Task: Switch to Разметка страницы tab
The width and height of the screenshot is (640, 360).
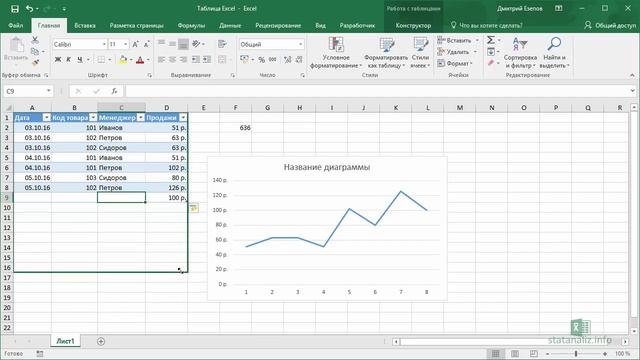Action: [x=136, y=25]
